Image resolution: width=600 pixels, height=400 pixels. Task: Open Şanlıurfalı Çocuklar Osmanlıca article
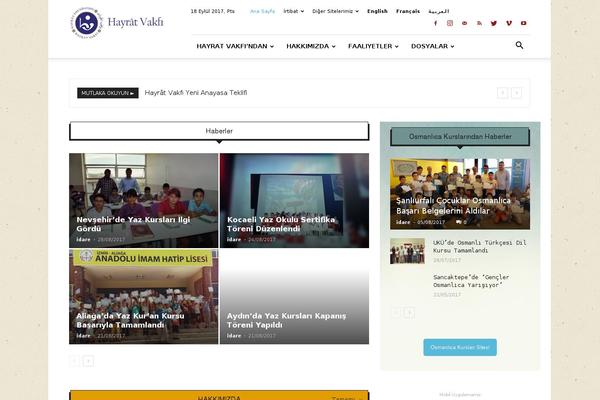pos(453,206)
